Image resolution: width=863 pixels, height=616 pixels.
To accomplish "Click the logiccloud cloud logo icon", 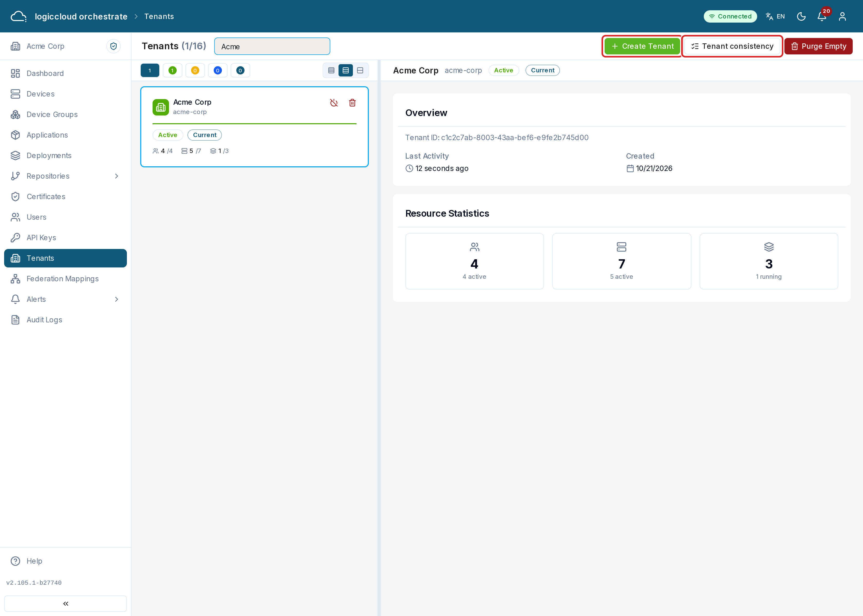I will 18,16.
